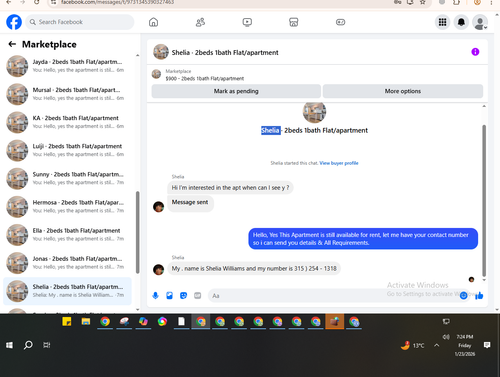Click the conversation list scrollbar
Viewport: 500px width, 377px height.
pos(137,232)
